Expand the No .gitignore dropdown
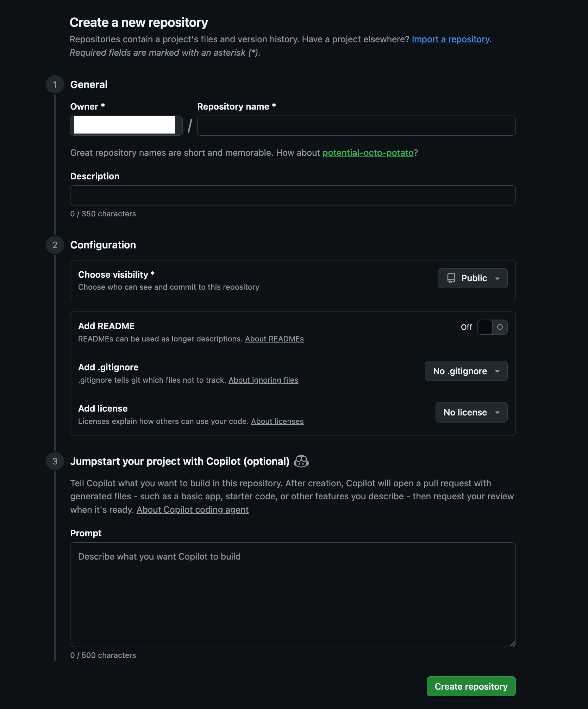The image size is (588, 709). [466, 371]
